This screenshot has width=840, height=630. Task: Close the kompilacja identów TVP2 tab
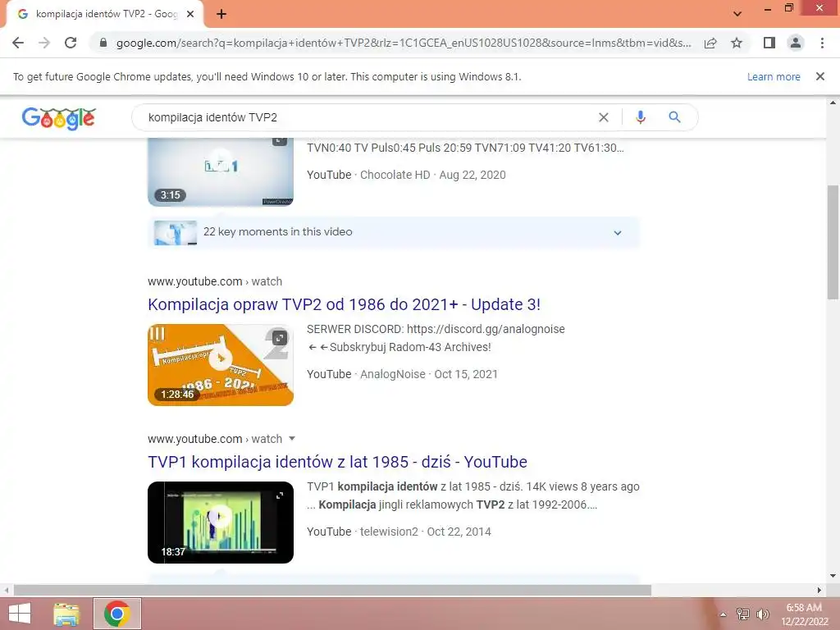click(190, 15)
